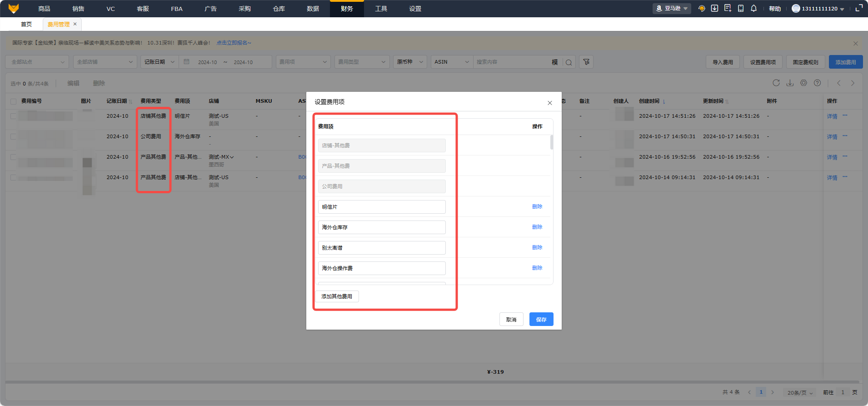Sort by 创建时间 column
The image size is (868, 406).
pyautogui.click(x=664, y=101)
